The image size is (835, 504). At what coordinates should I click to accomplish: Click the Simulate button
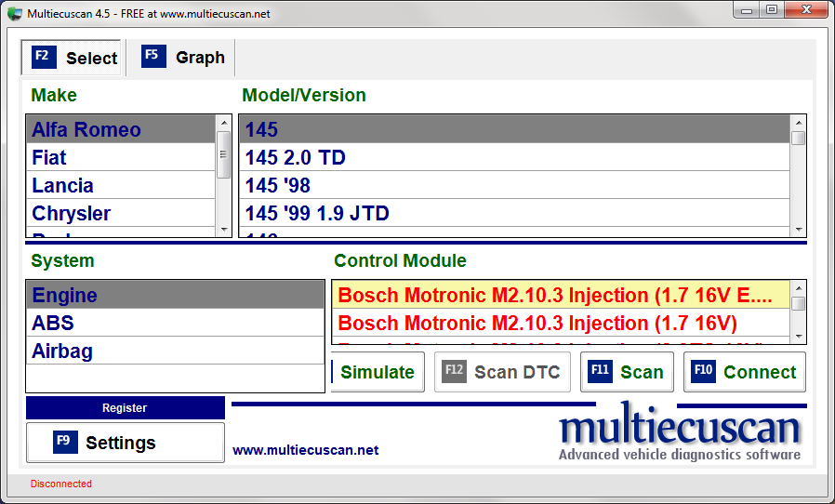pyautogui.click(x=378, y=372)
